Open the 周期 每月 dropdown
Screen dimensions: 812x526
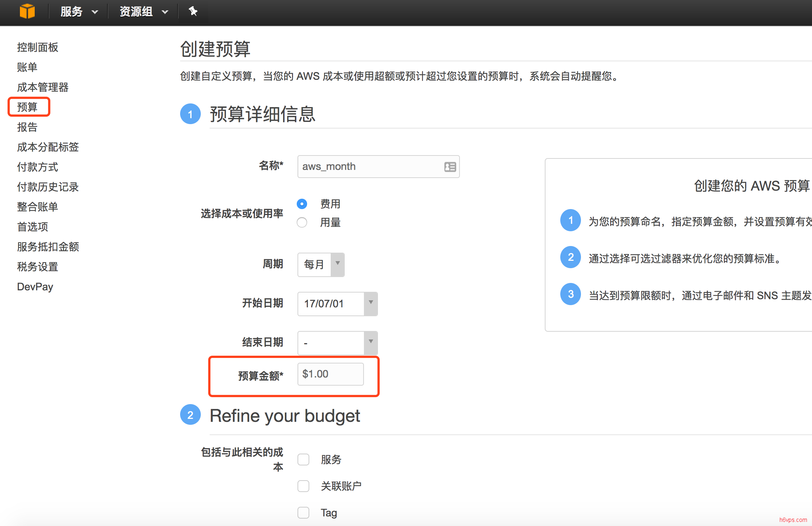[x=321, y=264]
